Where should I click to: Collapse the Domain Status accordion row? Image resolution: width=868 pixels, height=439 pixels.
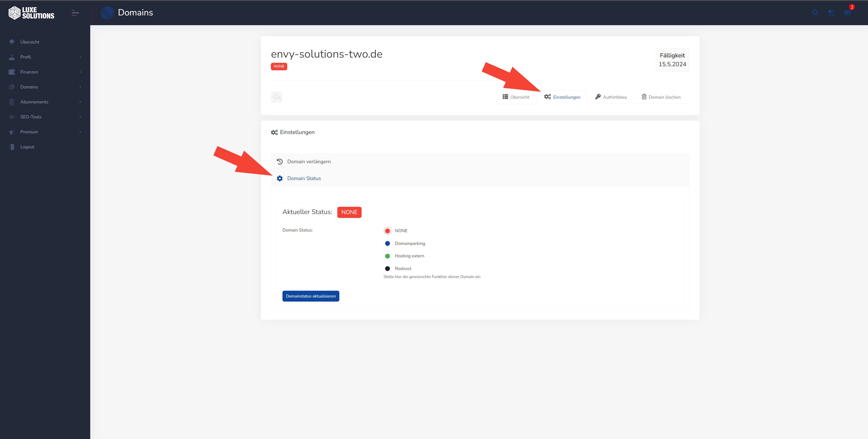click(x=480, y=178)
